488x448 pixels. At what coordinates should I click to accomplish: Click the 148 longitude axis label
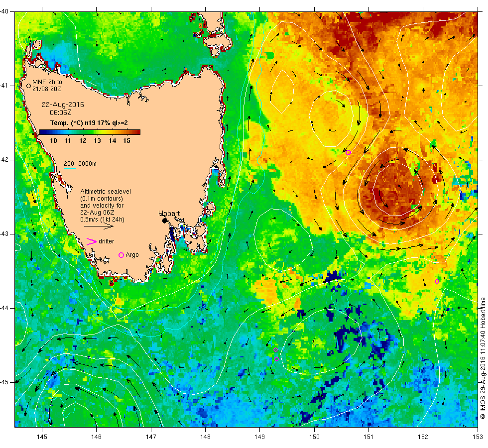[205, 437]
